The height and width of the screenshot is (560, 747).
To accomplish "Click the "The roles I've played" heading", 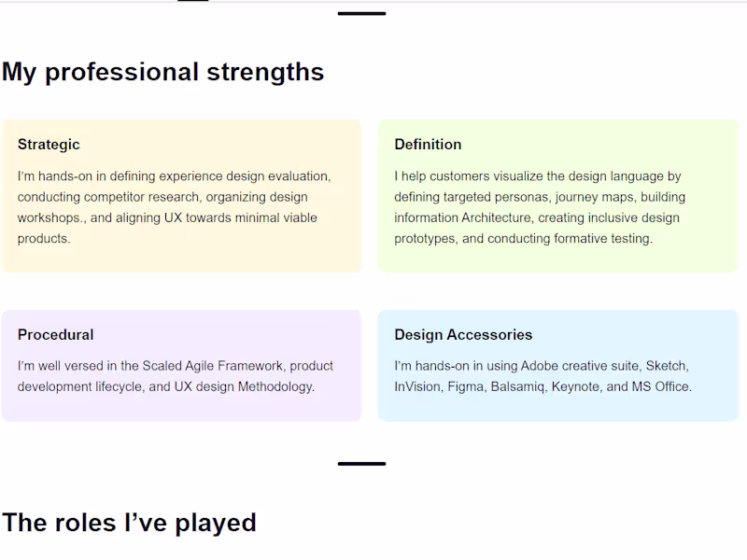I will [129, 523].
